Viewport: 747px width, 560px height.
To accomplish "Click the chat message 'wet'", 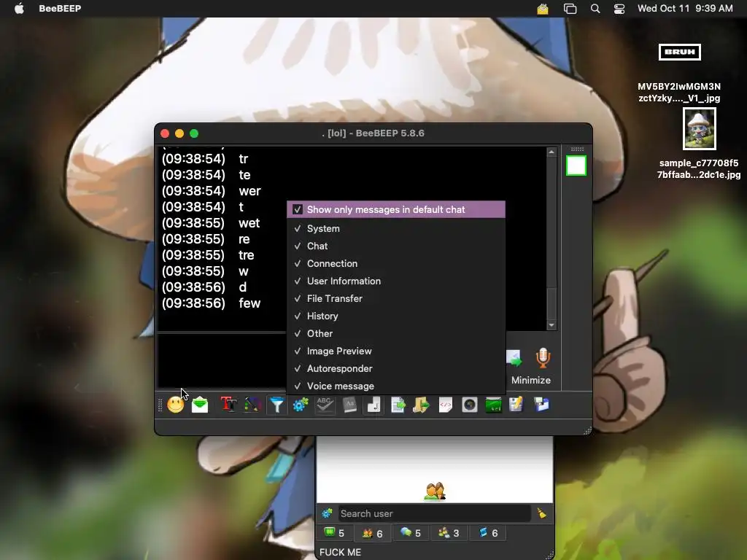I will point(249,223).
